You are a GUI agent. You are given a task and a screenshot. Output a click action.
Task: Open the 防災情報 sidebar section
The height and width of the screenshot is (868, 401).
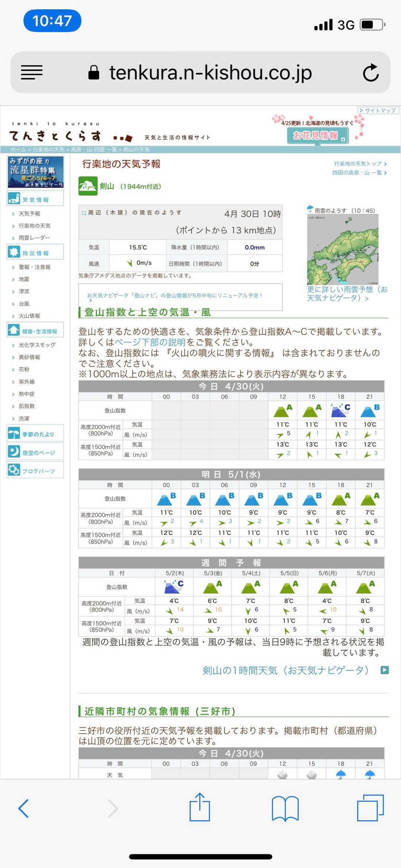pos(35,252)
